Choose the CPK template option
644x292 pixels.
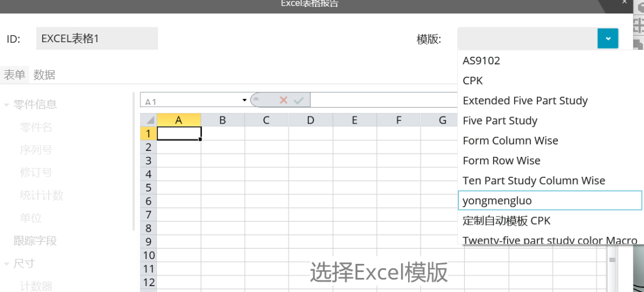(550, 81)
